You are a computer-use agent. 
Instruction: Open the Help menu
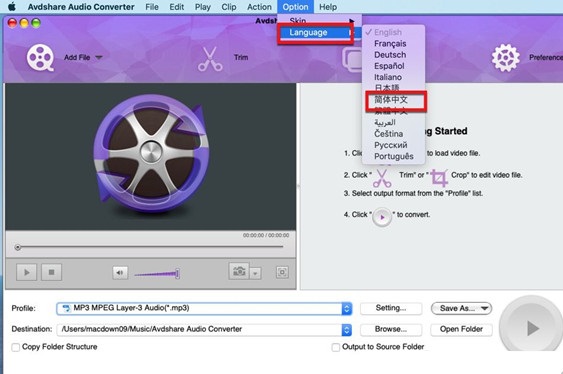pyautogui.click(x=328, y=7)
